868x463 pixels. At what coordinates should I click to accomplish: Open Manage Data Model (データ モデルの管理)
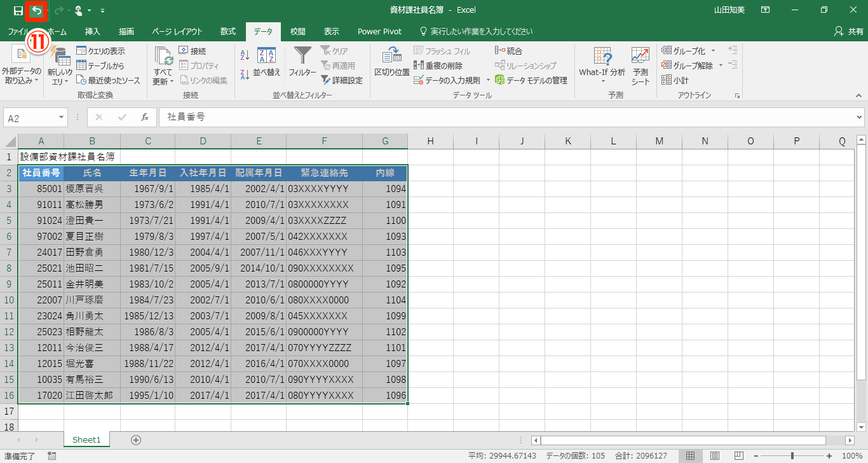pos(531,80)
